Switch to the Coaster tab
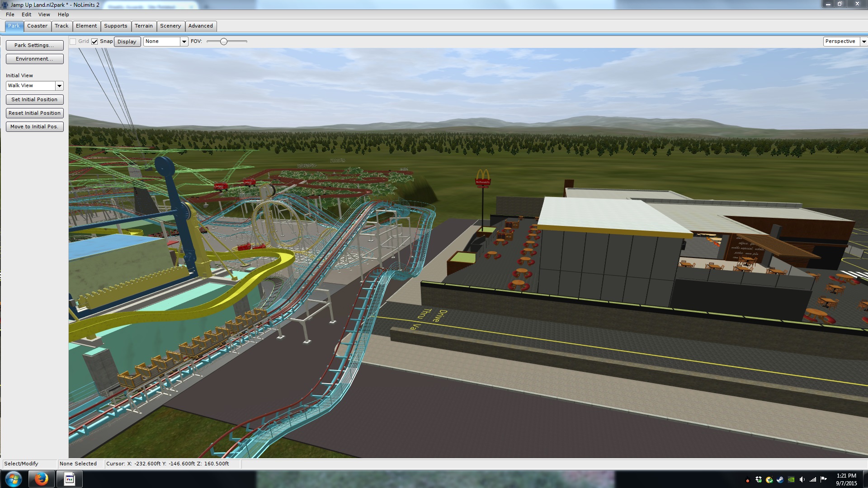 pyautogui.click(x=37, y=26)
